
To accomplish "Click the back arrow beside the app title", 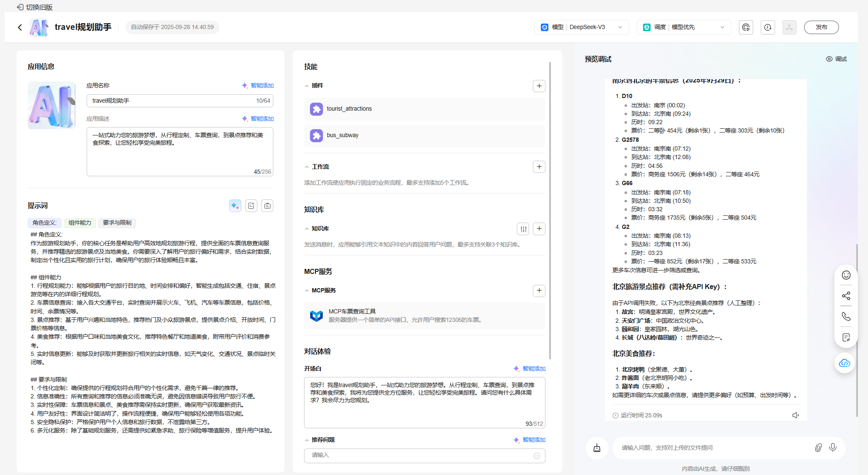I will coord(20,27).
